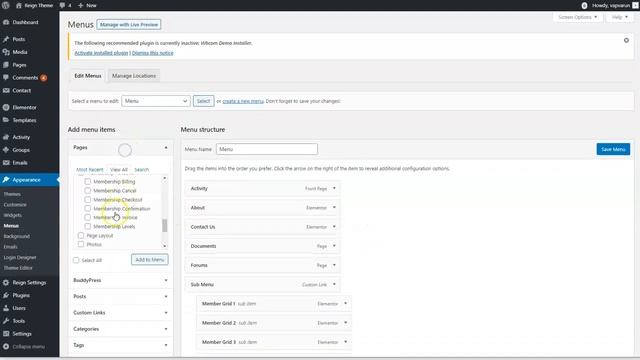Click the plus New content icon
The image size is (640, 360).
click(x=80, y=5)
